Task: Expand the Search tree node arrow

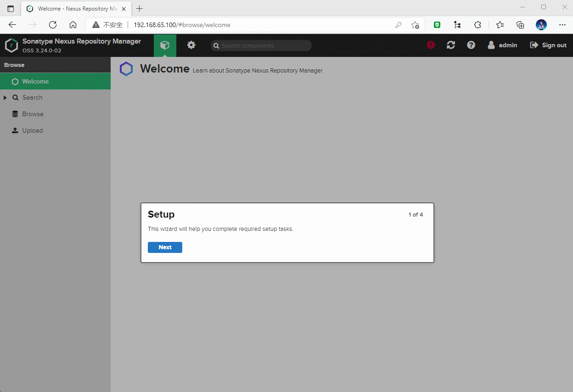Action: point(5,98)
